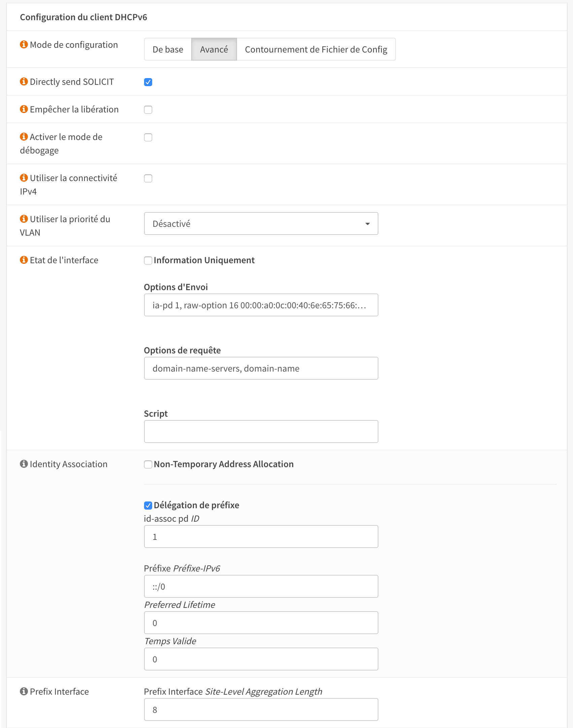Image resolution: width=573 pixels, height=728 pixels.
Task: Switch to De base configuration mode
Action: 168,49
